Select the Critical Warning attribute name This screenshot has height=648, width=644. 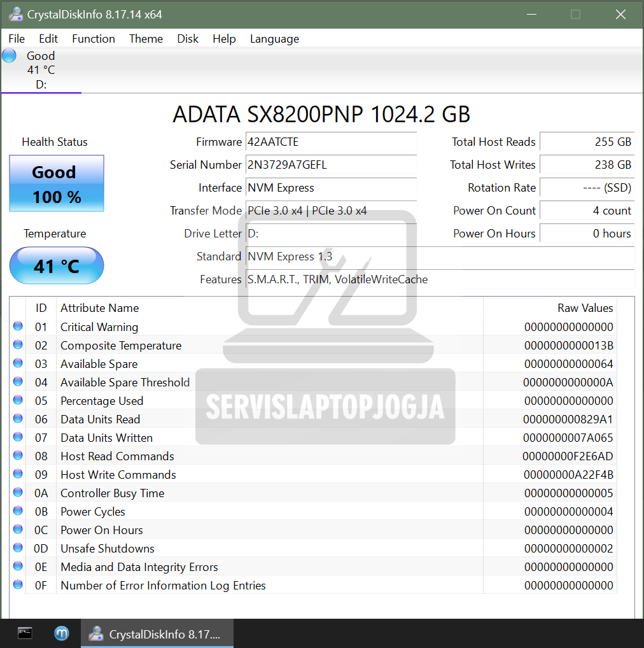coord(99,327)
